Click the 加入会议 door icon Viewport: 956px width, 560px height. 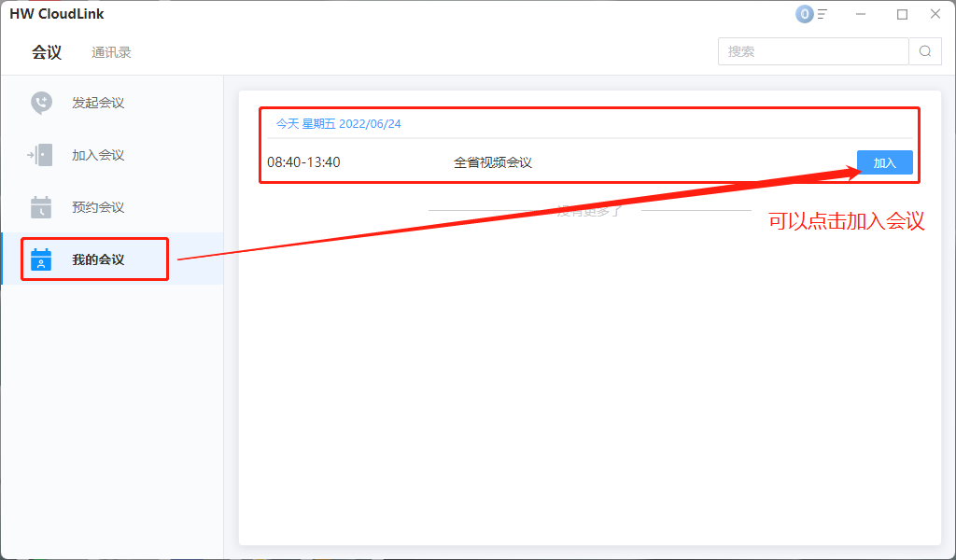pos(41,155)
